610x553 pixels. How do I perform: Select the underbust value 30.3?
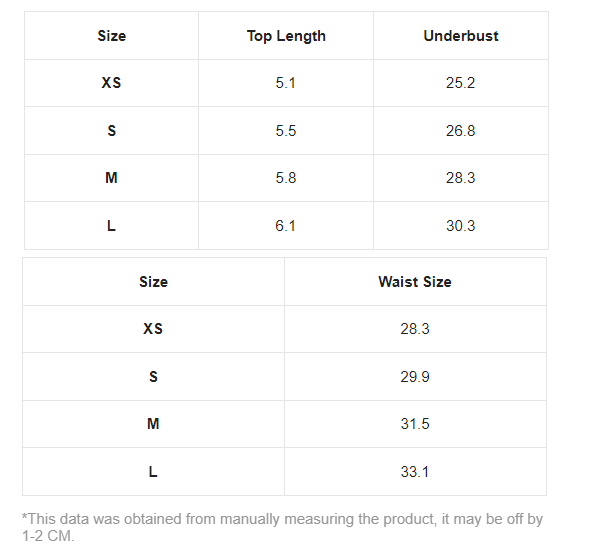point(460,226)
